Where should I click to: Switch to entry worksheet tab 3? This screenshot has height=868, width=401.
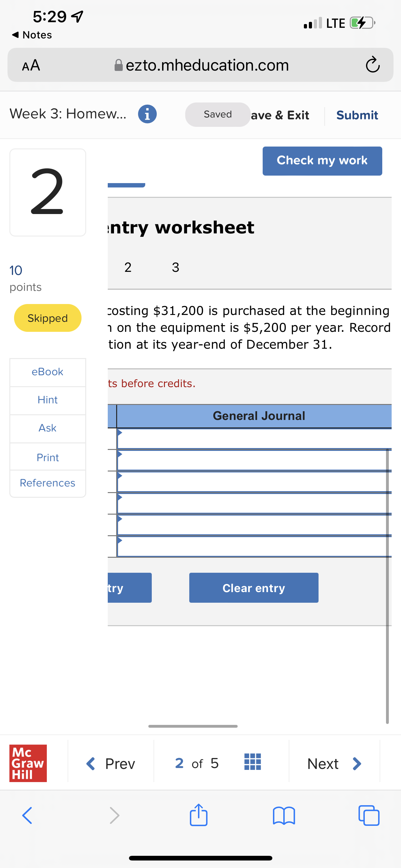pos(176,267)
